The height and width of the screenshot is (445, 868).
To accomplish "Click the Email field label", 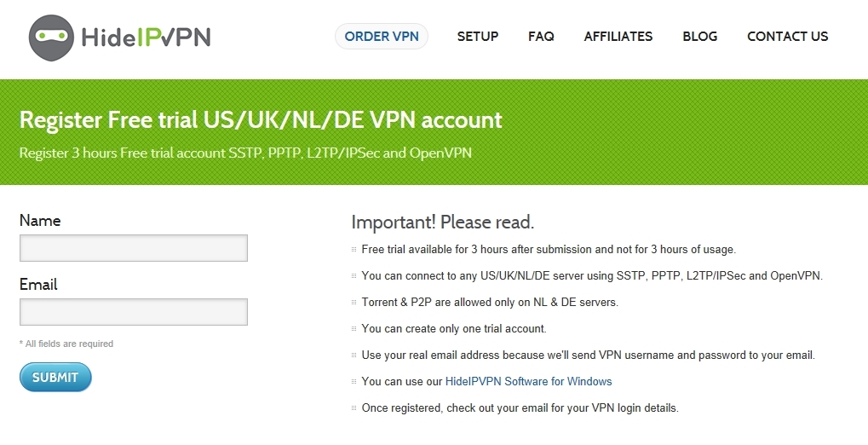I will [x=38, y=284].
